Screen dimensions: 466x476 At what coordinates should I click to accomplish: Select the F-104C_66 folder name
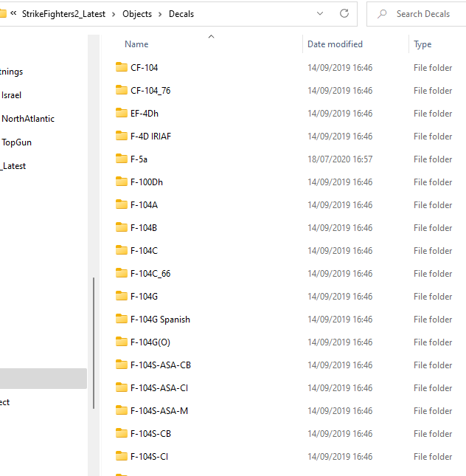(x=150, y=274)
